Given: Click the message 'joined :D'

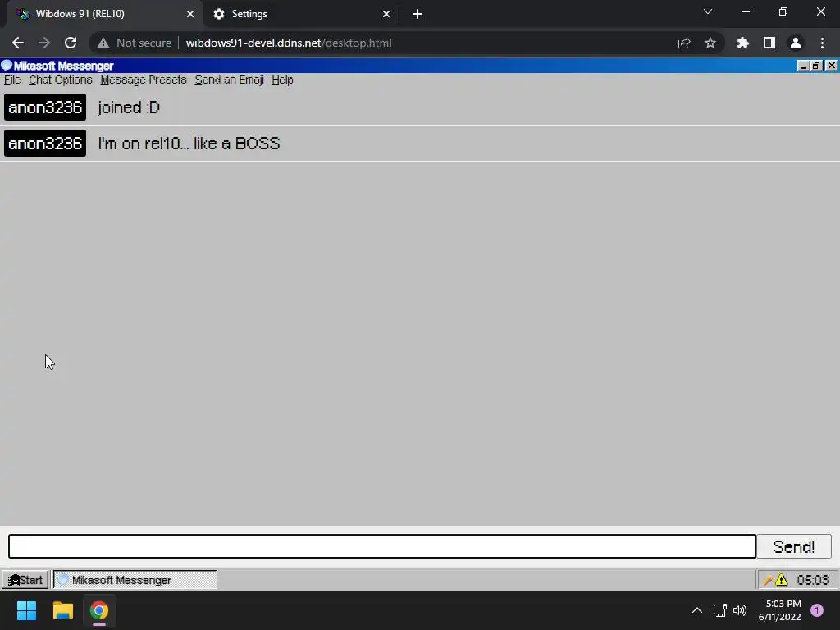Looking at the screenshot, I should 129,107.
